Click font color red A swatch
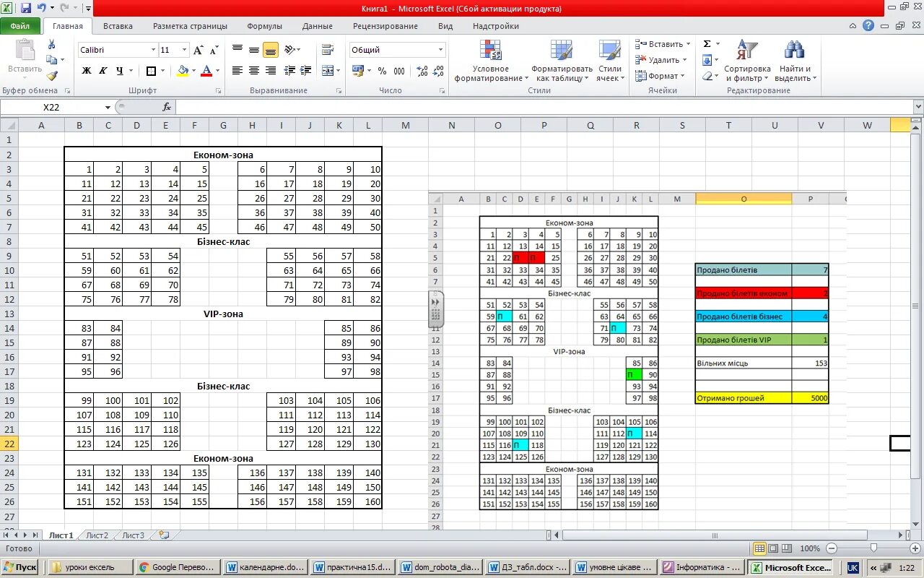The height and width of the screenshot is (578, 924). [206, 71]
